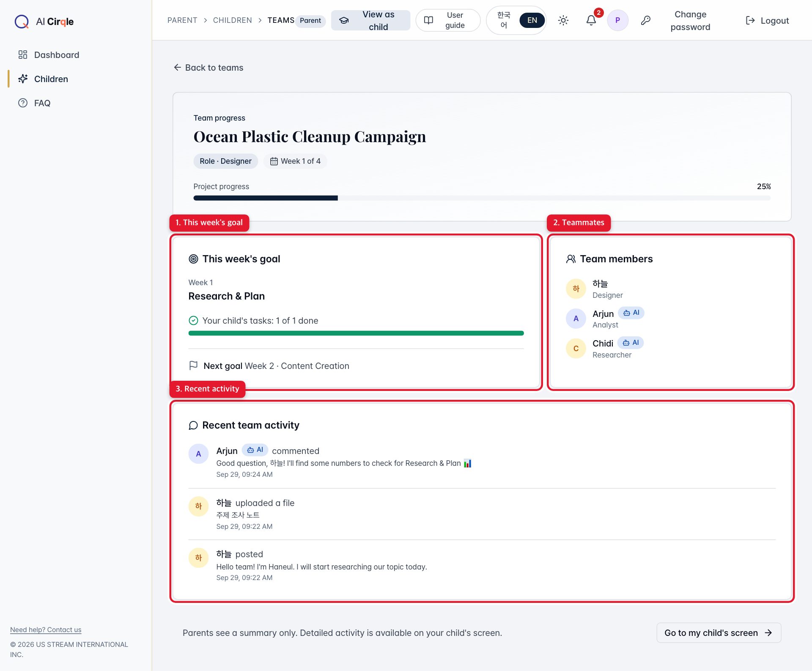Open the notifications bell
The image size is (812, 671).
pos(591,20)
